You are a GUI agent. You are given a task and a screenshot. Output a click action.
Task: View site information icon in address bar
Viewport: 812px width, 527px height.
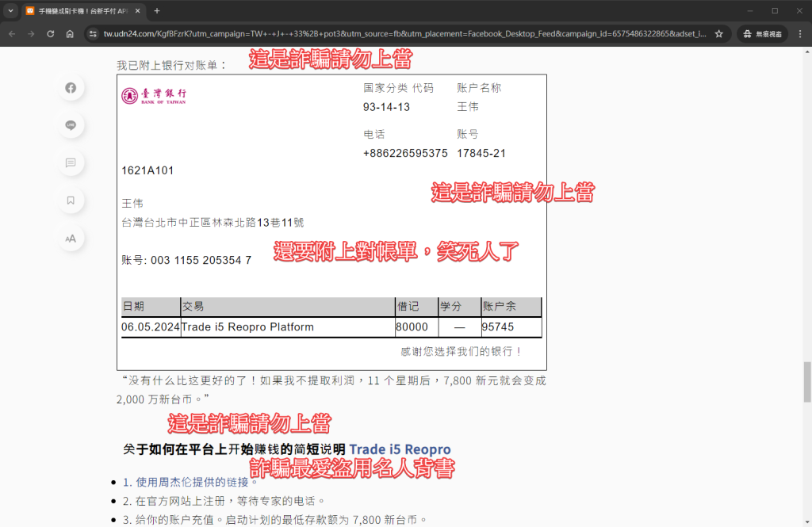tap(92, 34)
